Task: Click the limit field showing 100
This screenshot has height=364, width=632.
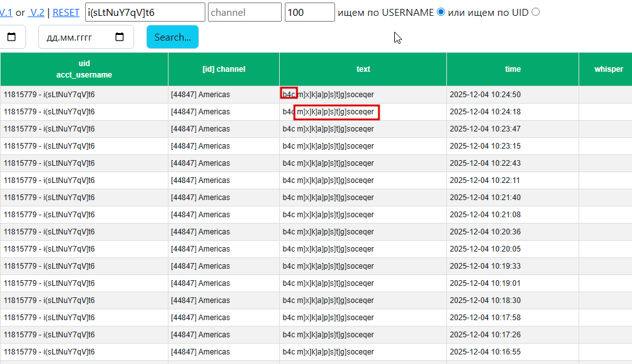Action: pos(310,13)
